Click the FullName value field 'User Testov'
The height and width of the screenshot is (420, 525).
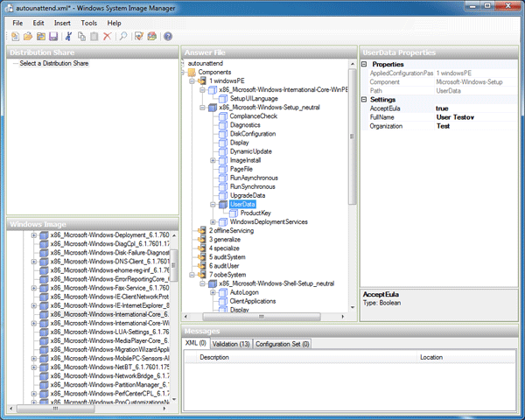click(455, 116)
